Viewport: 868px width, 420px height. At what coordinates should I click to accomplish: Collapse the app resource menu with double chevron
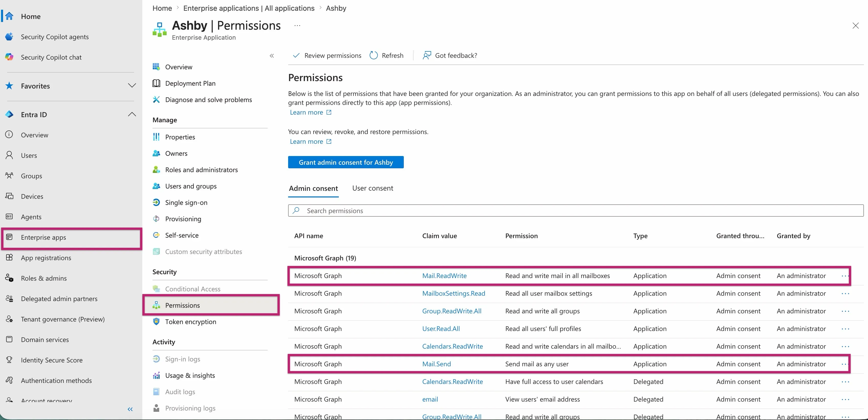pyautogui.click(x=272, y=56)
